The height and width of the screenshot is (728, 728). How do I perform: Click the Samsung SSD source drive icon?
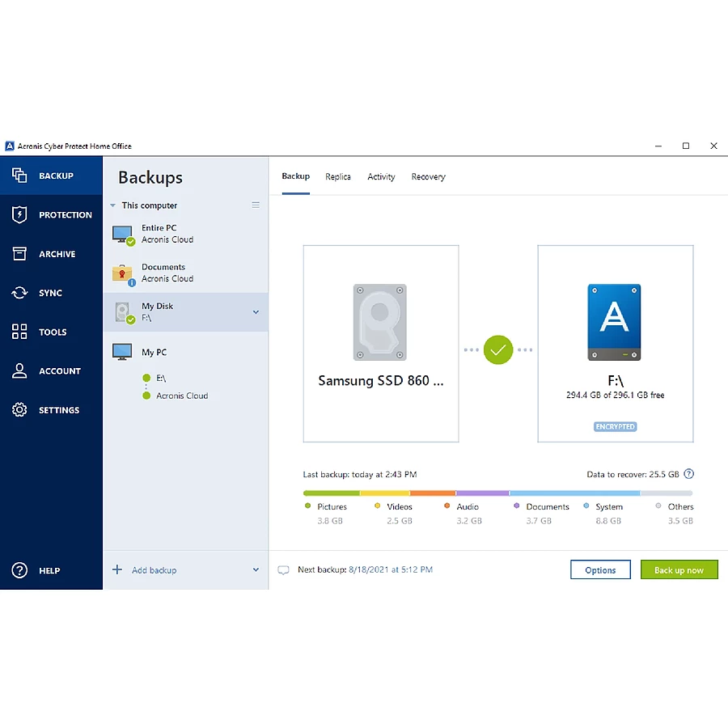(x=380, y=322)
